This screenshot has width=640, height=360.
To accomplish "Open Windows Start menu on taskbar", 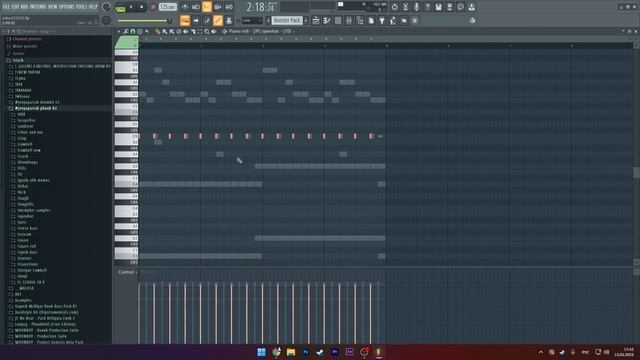I will pos(262,352).
